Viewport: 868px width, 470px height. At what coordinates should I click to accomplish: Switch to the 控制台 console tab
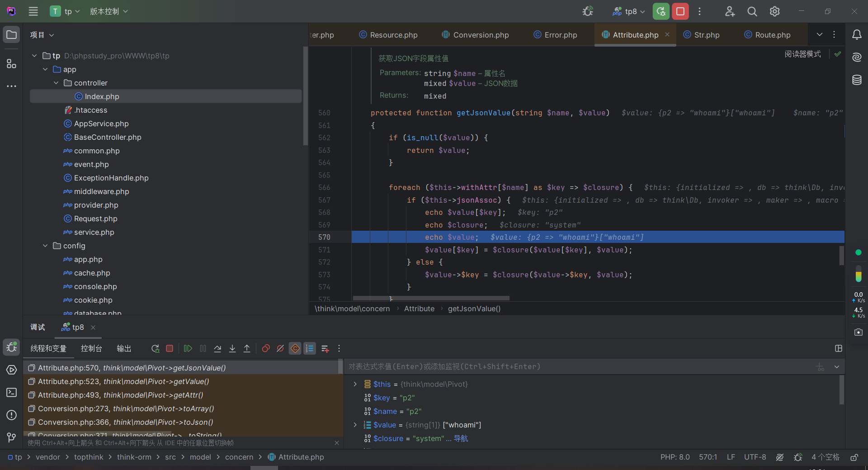click(91, 348)
